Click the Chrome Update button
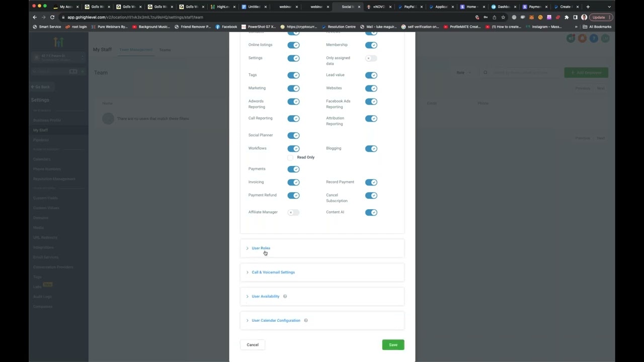Screen dimensions: 644x362 pos(601,17)
